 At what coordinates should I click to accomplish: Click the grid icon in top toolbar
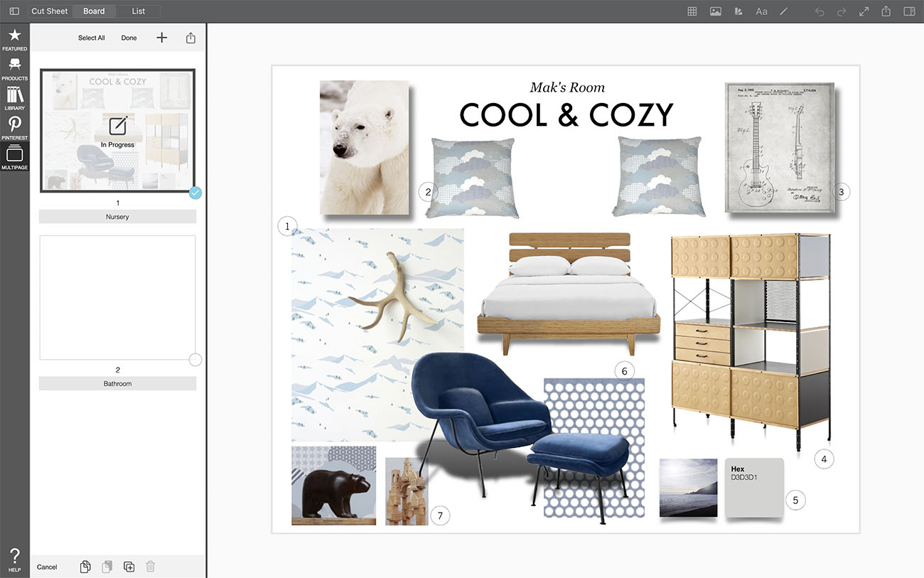pos(692,11)
